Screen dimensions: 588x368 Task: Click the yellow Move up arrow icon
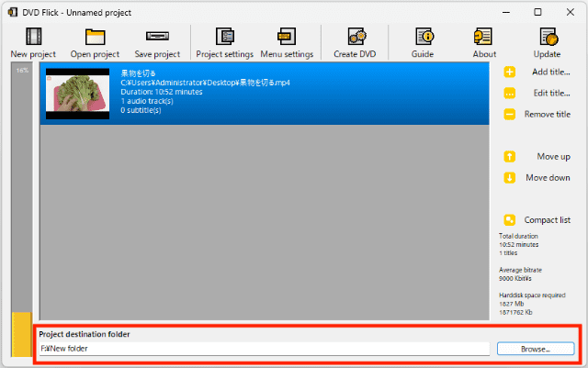(x=509, y=157)
